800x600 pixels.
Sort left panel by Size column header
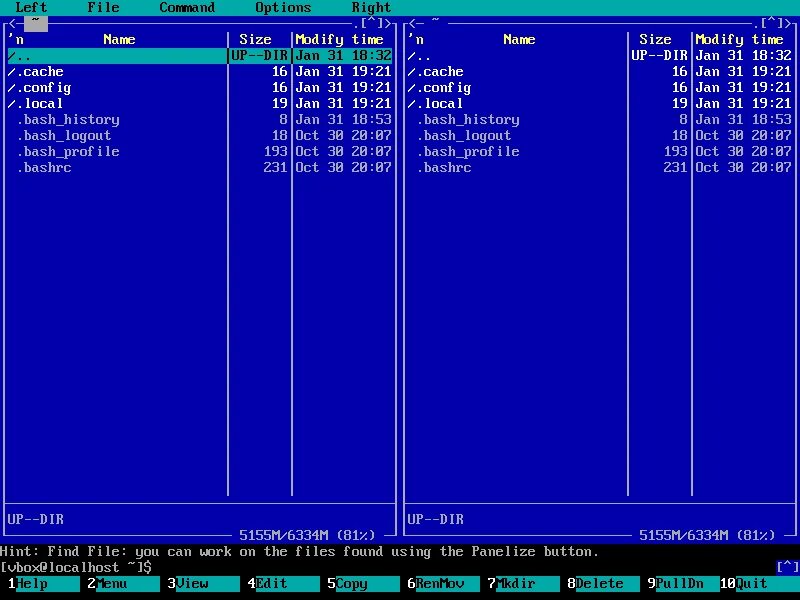coord(255,40)
